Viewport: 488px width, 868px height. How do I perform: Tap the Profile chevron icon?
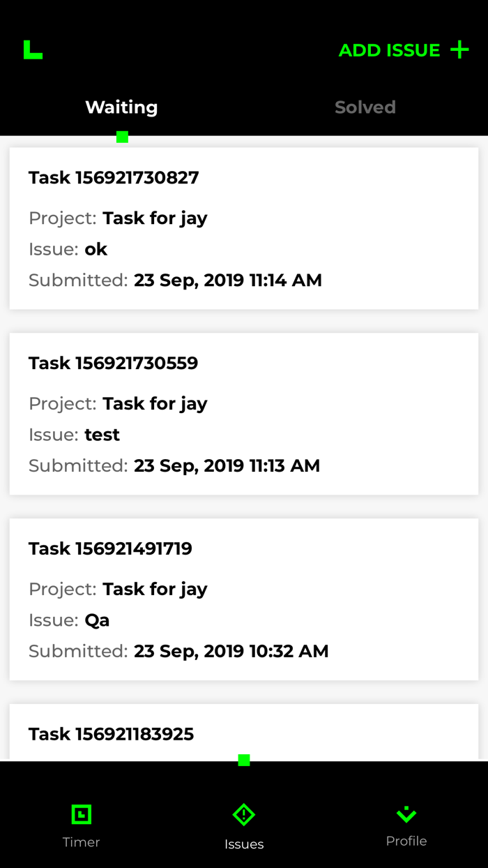406,814
